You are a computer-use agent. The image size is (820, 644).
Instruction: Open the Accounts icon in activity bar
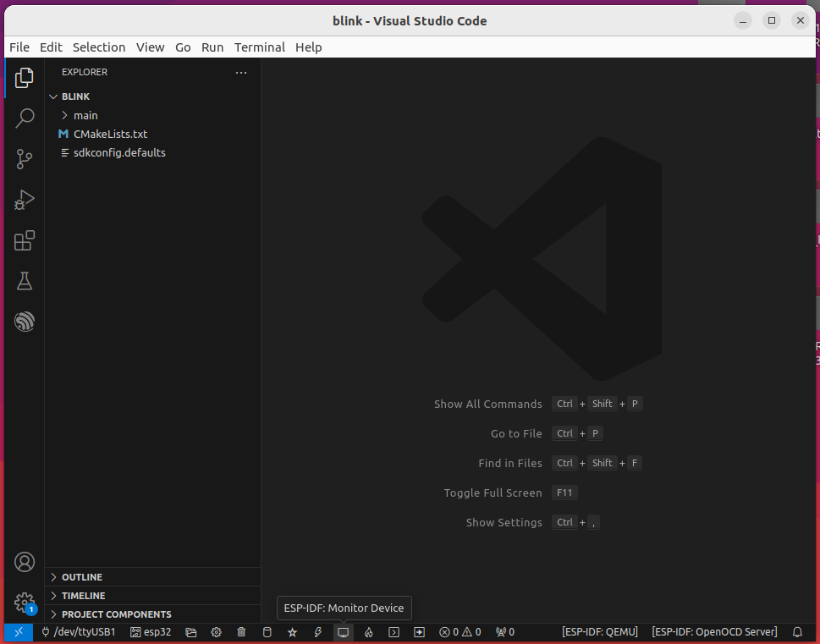(x=24, y=562)
